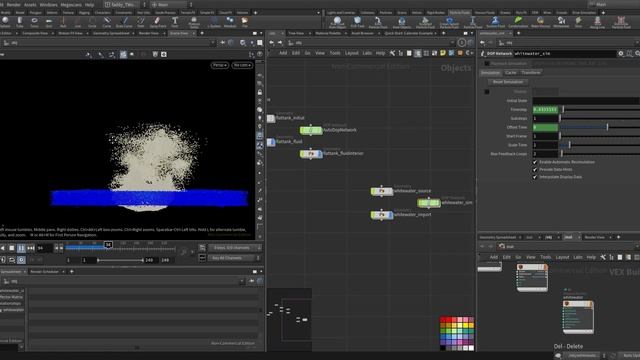
Task: Expand the network editor path dropdown
Action: click(x=452, y=42)
